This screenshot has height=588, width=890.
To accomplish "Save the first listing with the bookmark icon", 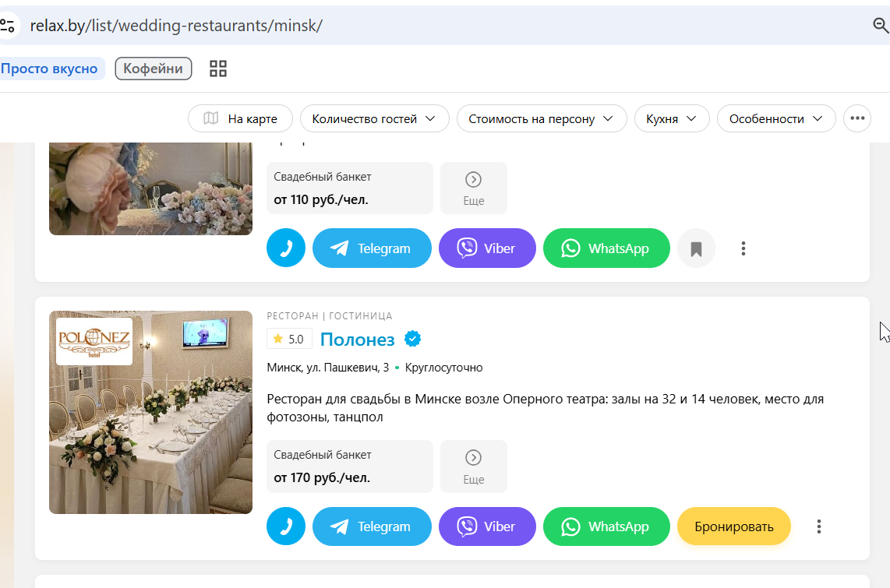I will [696, 248].
